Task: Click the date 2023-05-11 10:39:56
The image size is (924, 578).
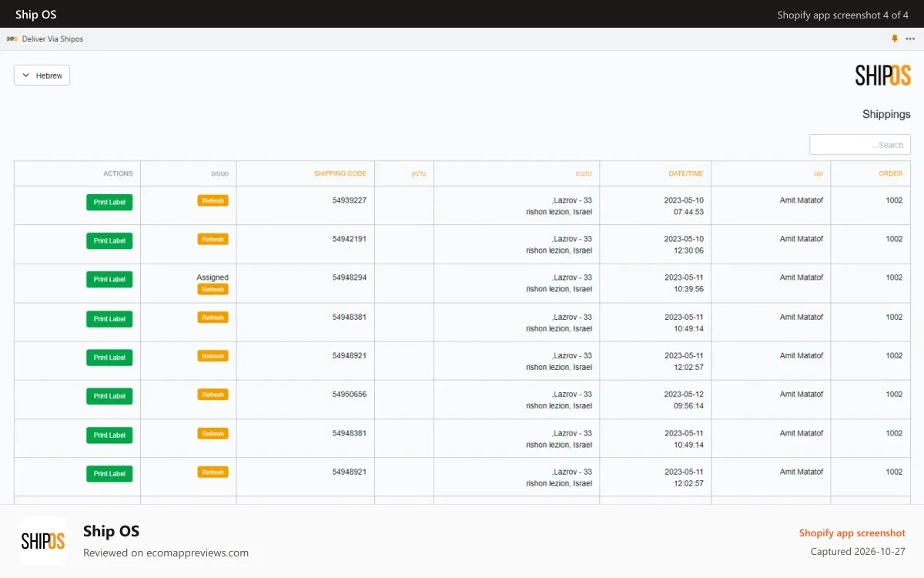Action: 684,283
